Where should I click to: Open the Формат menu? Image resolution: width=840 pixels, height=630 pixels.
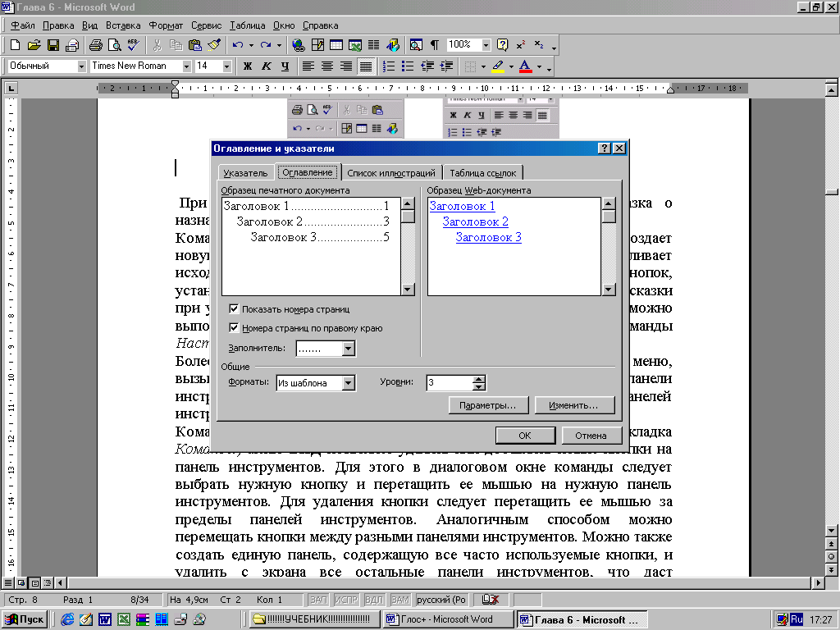[x=166, y=25]
